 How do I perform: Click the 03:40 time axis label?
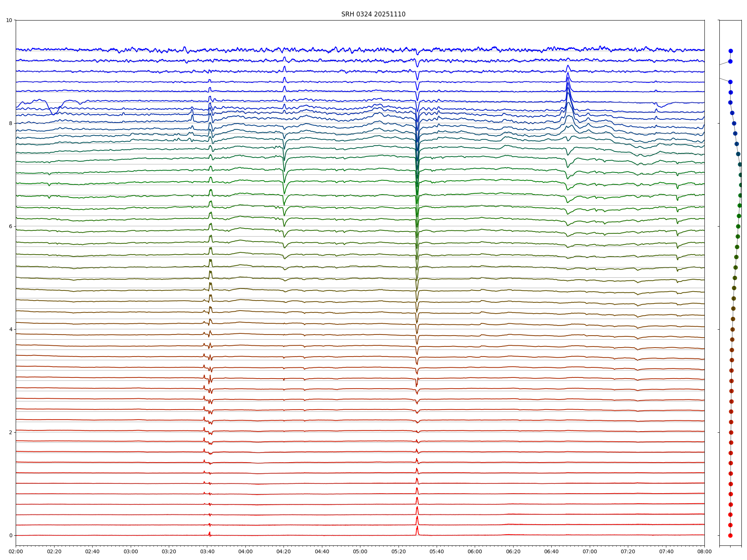(x=207, y=551)
